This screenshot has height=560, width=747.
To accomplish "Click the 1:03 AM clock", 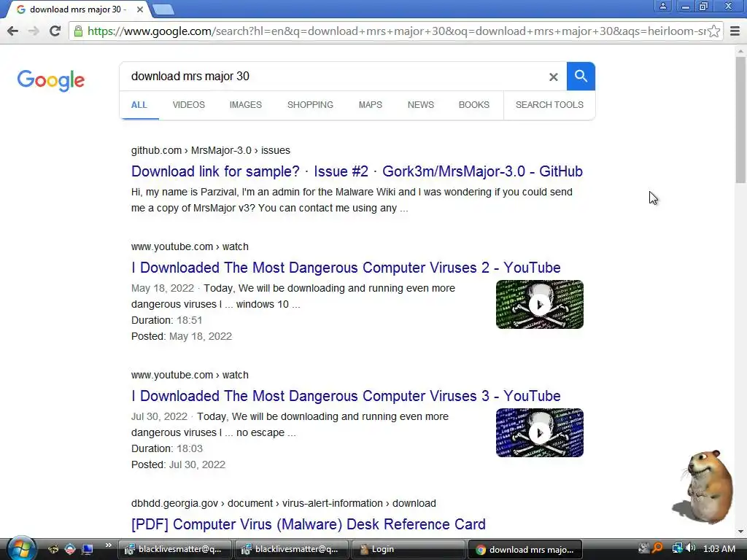I will [x=719, y=548].
